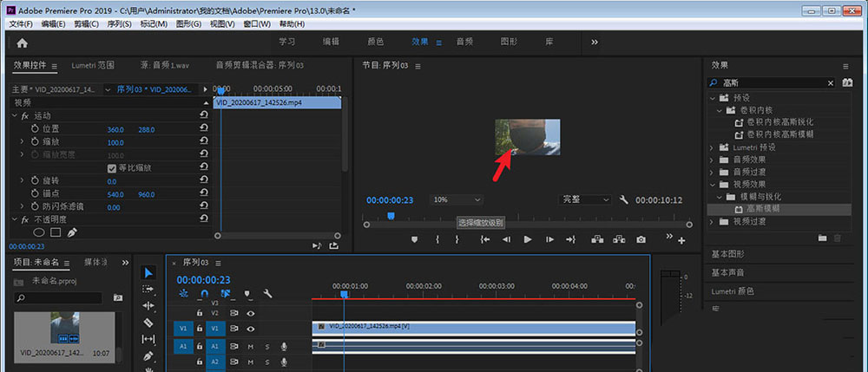This screenshot has height=372, width=868.
Task: Open the 10% zoom level dropdown
Action: pos(457,199)
